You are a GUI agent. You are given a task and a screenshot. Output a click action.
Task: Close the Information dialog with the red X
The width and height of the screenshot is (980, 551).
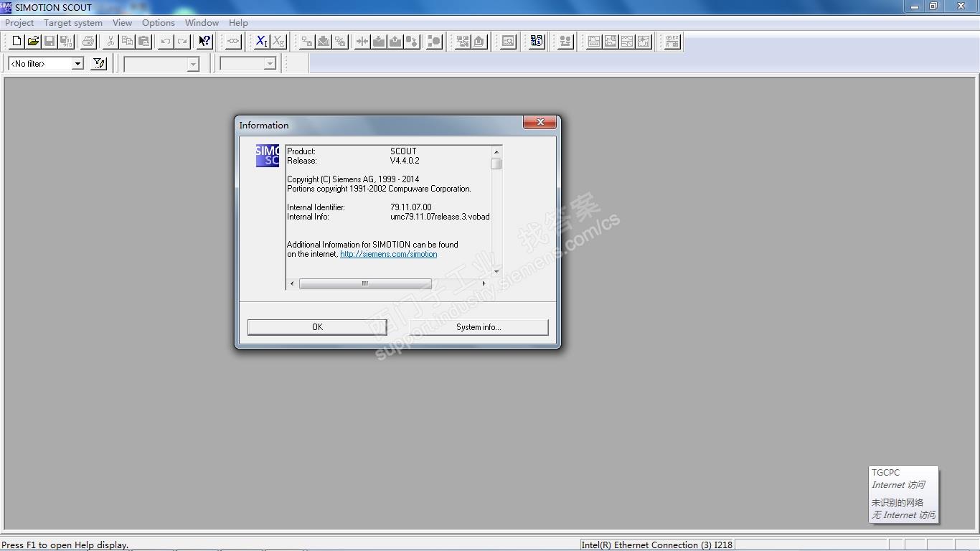pyautogui.click(x=540, y=122)
